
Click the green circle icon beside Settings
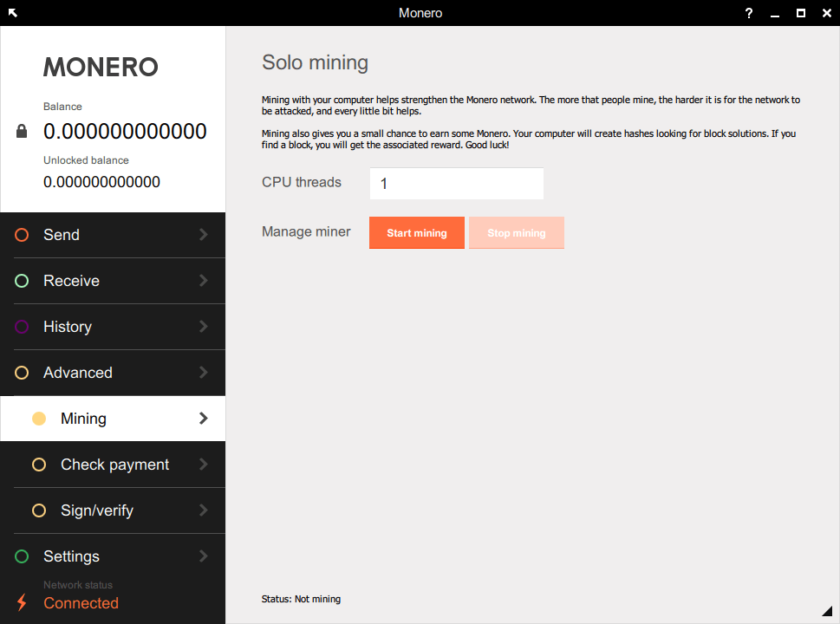[x=22, y=556]
